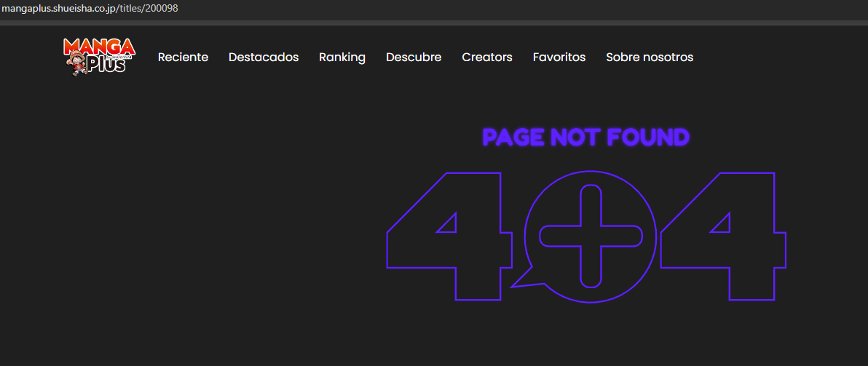Click the MANGA Plus logo
The height and width of the screenshot is (366, 868).
[x=100, y=57]
